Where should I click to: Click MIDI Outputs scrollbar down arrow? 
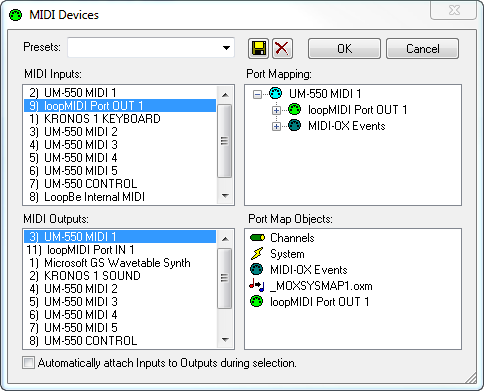point(225,339)
